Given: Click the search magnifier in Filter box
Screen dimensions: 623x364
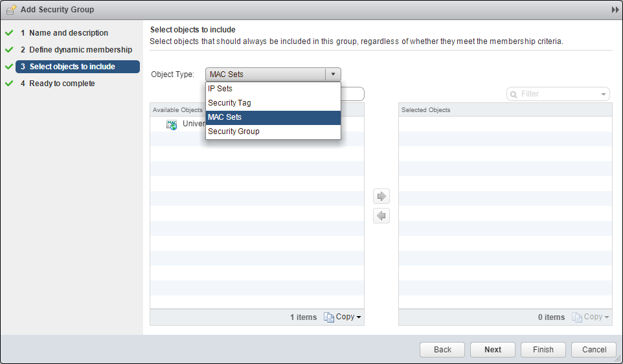Looking at the screenshot, I should [514, 95].
